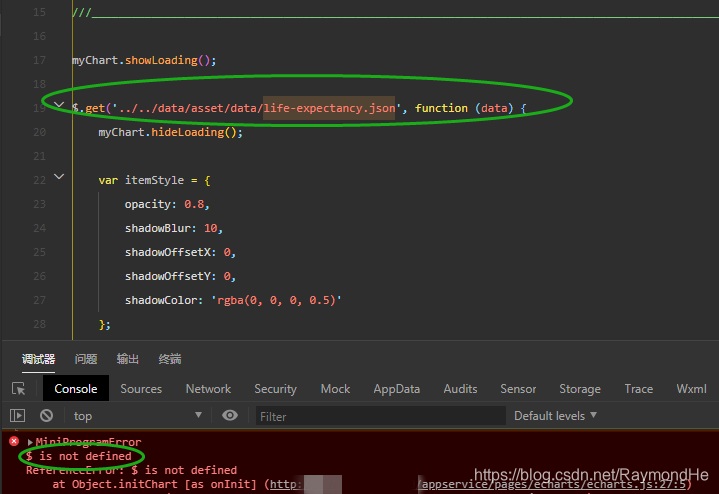Click the var itemStyle code line

coord(155,180)
